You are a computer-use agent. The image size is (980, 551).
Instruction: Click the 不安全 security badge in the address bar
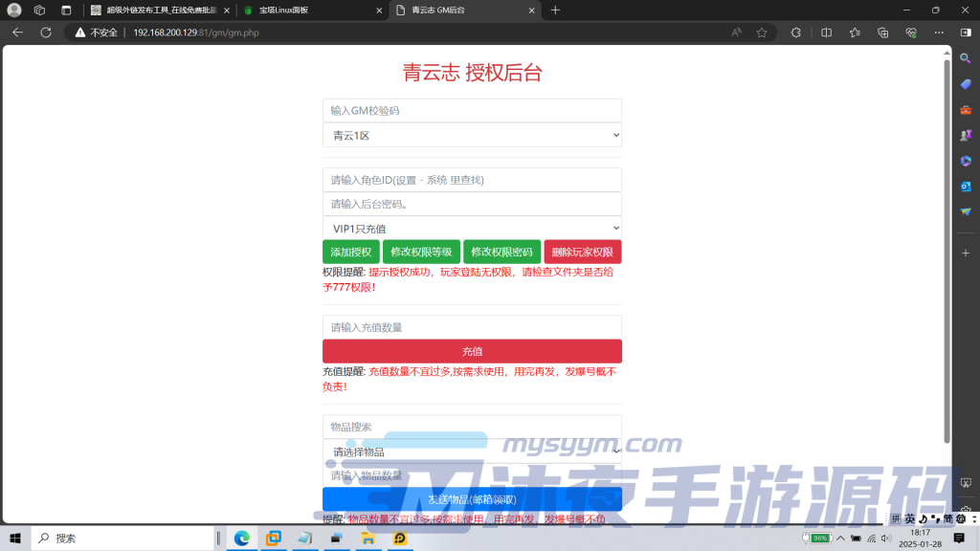click(102, 32)
